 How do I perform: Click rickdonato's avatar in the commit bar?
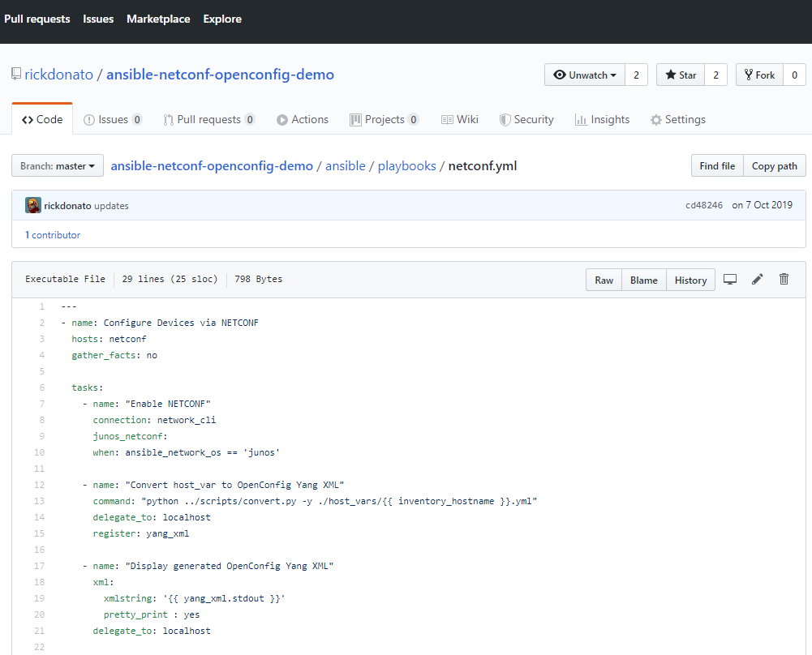(33, 205)
